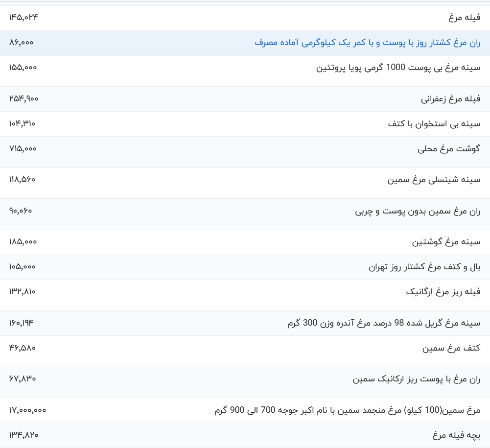Click the price ۱۱۸,۵۶۰
The width and height of the screenshot is (490, 448).
tap(22, 180)
